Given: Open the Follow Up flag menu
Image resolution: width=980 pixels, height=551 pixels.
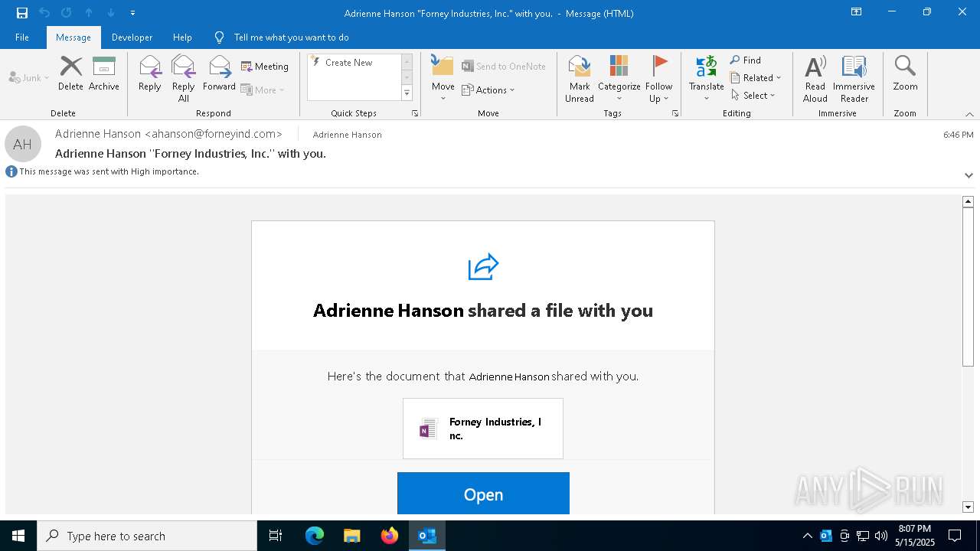Looking at the screenshot, I should coord(658,78).
